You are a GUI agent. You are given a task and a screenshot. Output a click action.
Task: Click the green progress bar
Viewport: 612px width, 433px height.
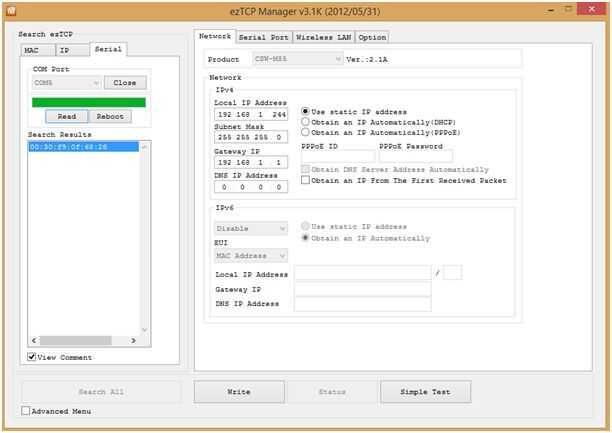[89, 102]
